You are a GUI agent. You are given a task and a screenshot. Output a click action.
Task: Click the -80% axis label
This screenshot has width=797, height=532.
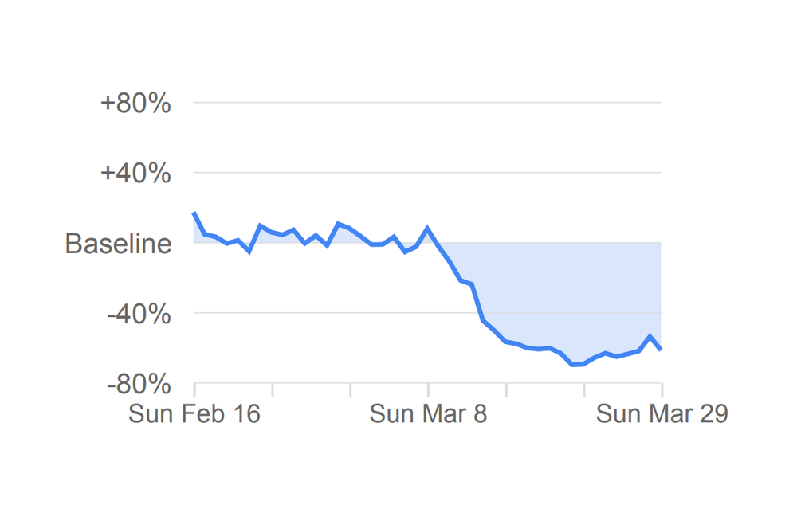pos(139,385)
